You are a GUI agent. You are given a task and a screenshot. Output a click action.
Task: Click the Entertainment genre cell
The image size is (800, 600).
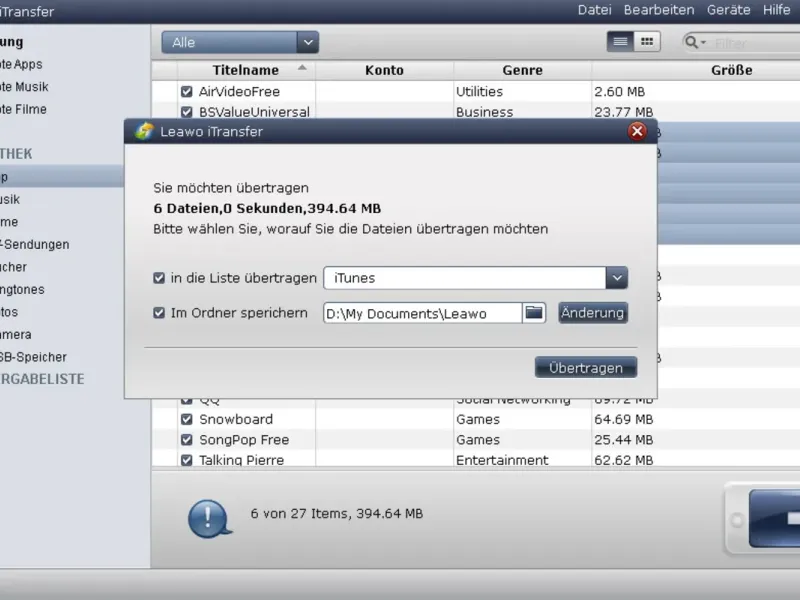click(502, 460)
